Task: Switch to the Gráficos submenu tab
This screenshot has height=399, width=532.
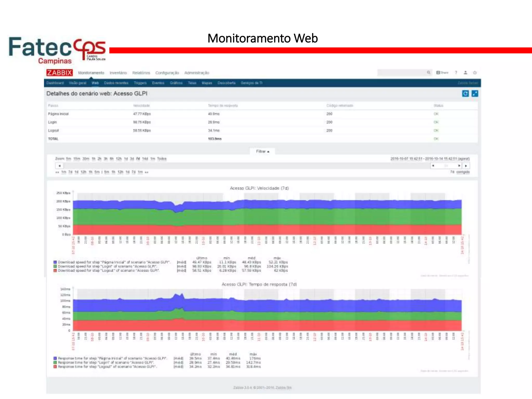Action: point(176,83)
